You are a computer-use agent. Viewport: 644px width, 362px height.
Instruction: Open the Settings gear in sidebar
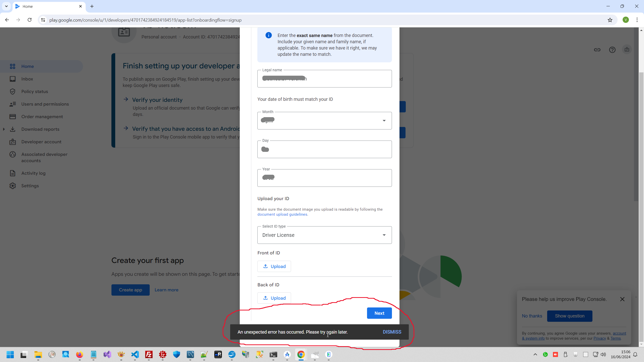pos(13,186)
